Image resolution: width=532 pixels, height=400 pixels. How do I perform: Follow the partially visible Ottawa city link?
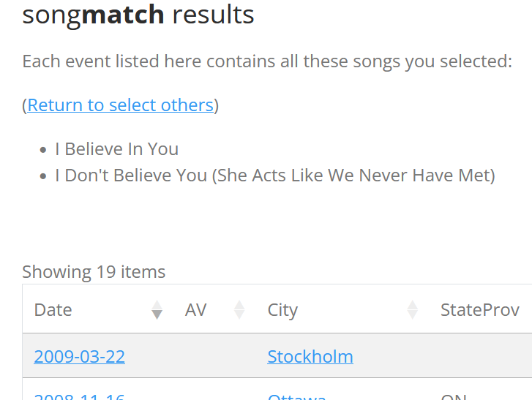click(296, 397)
